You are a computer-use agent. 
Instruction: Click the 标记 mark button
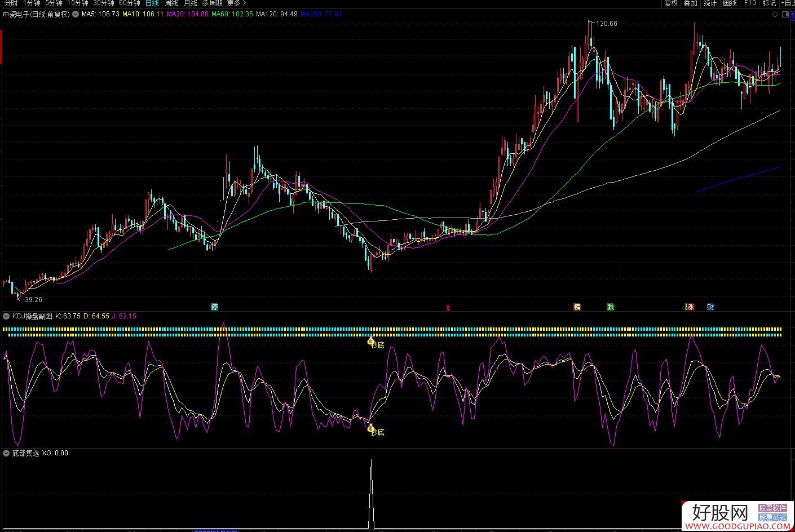click(x=770, y=3)
